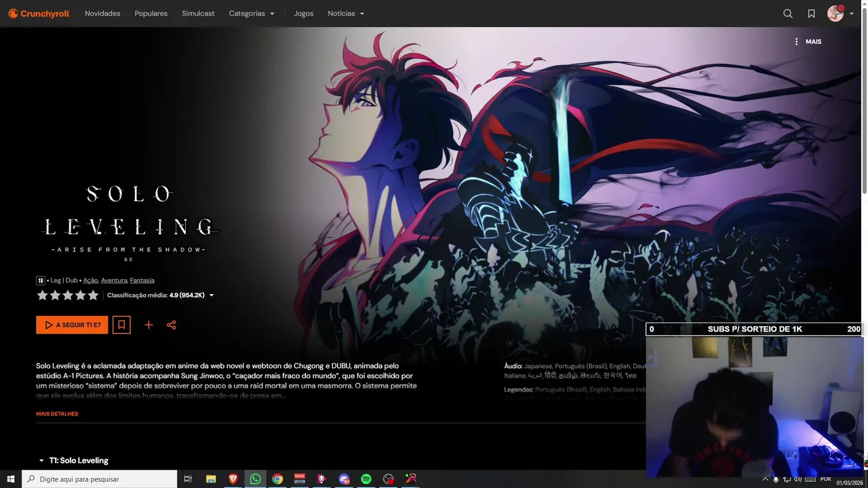Go to Jogos page
The image size is (868, 488).
tap(304, 14)
